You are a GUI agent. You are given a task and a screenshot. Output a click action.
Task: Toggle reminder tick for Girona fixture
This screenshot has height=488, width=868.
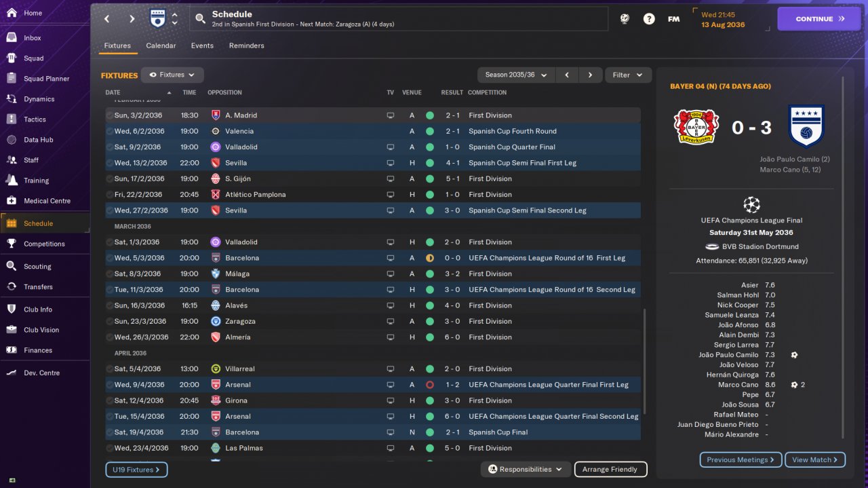click(110, 400)
